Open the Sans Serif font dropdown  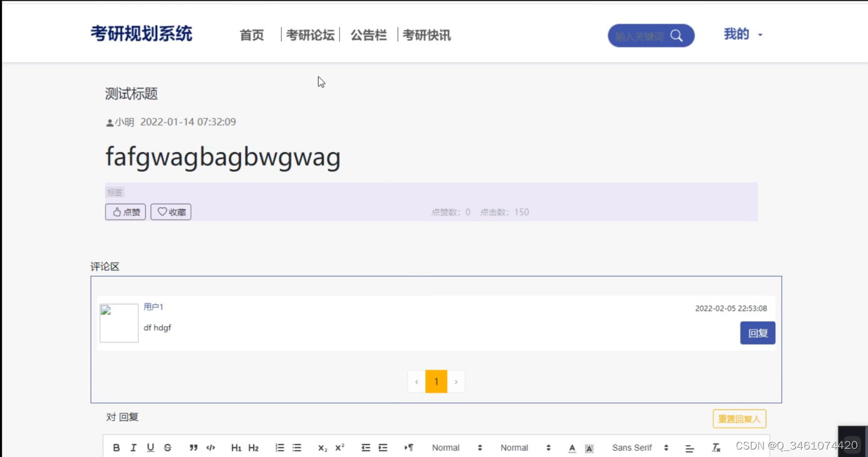(x=640, y=448)
